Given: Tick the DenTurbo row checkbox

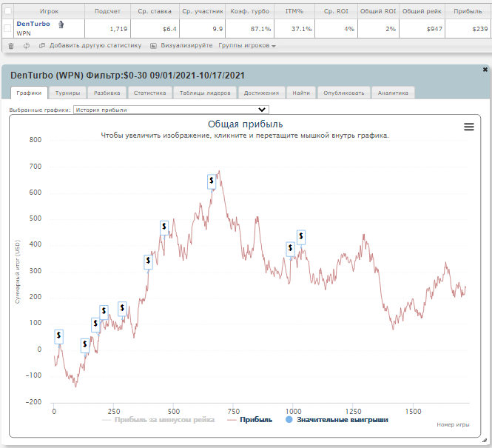Looking at the screenshot, I should [7, 29].
